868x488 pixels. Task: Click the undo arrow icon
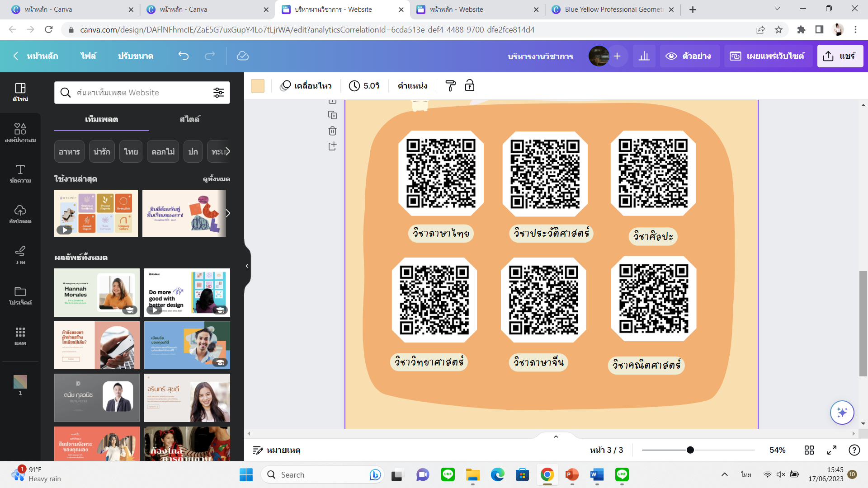[x=183, y=56]
